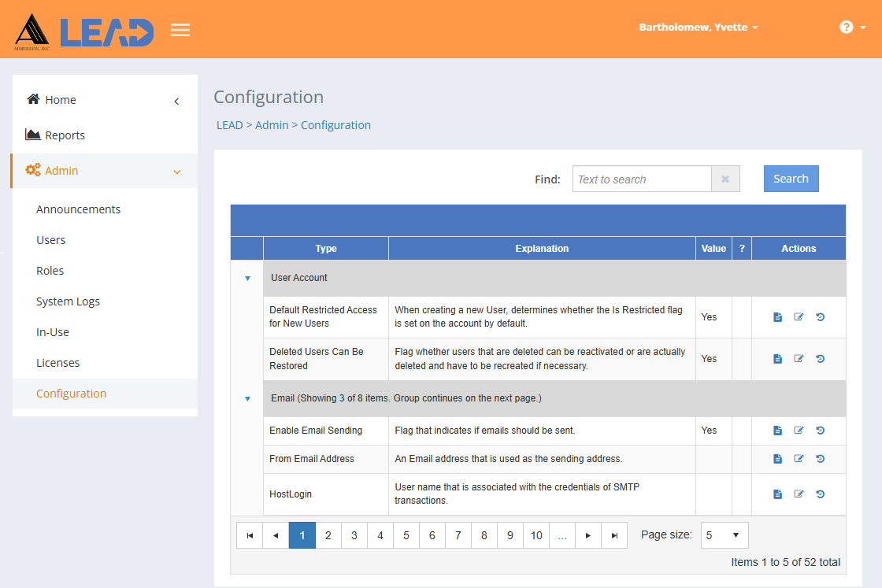The width and height of the screenshot is (882, 588).
Task: Click the Admin breadcrumb link
Action: 272,125
